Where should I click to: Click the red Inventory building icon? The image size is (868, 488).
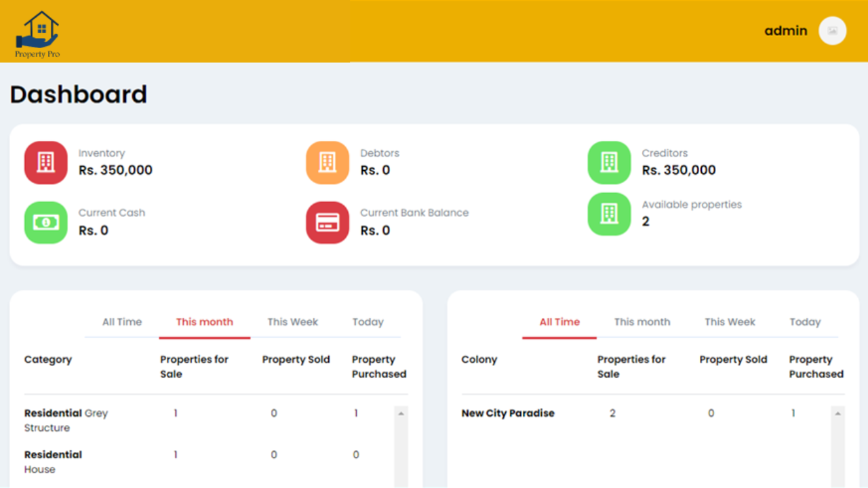(45, 163)
